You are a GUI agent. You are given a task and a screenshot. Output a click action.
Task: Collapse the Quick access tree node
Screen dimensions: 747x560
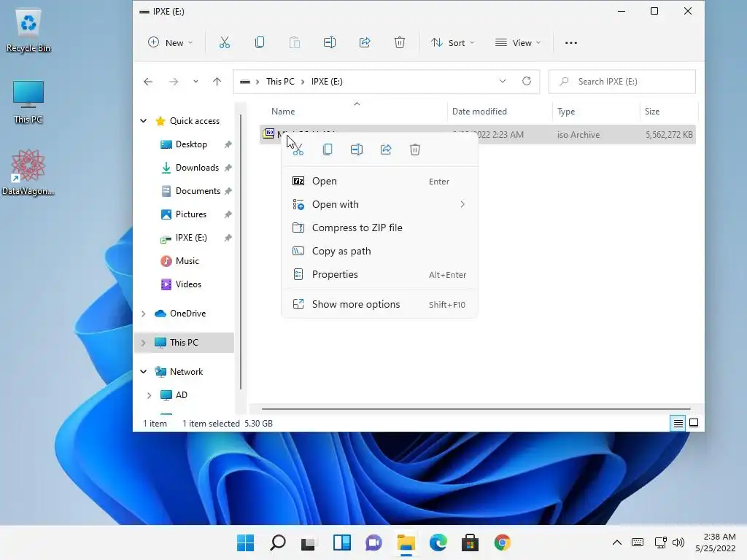(144, 121)
